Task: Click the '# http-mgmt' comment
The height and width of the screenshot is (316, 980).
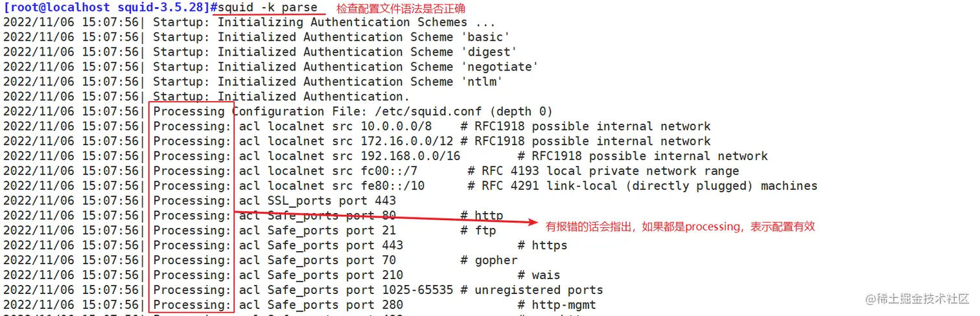Action: pyautogui.click(x=557, y=304)
